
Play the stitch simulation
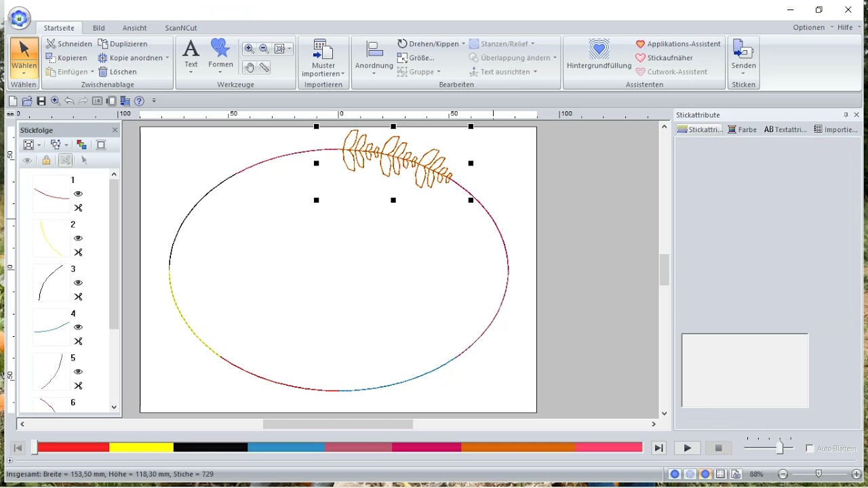[688, 448]
